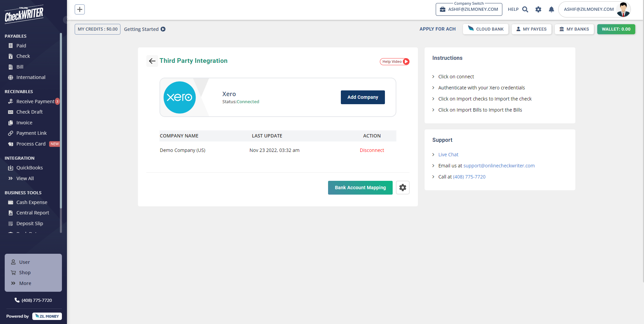Click the Connected status text
This screenshot has width=644, height=324.
pos(248,102)
